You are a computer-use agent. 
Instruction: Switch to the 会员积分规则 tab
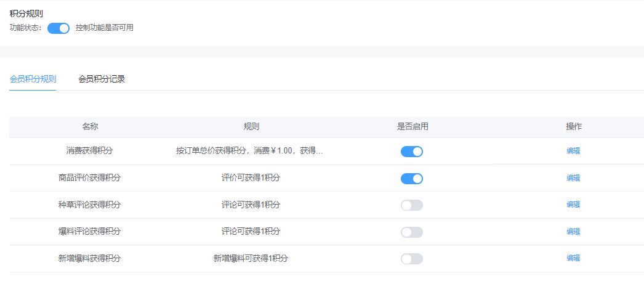tap(33, 79)
